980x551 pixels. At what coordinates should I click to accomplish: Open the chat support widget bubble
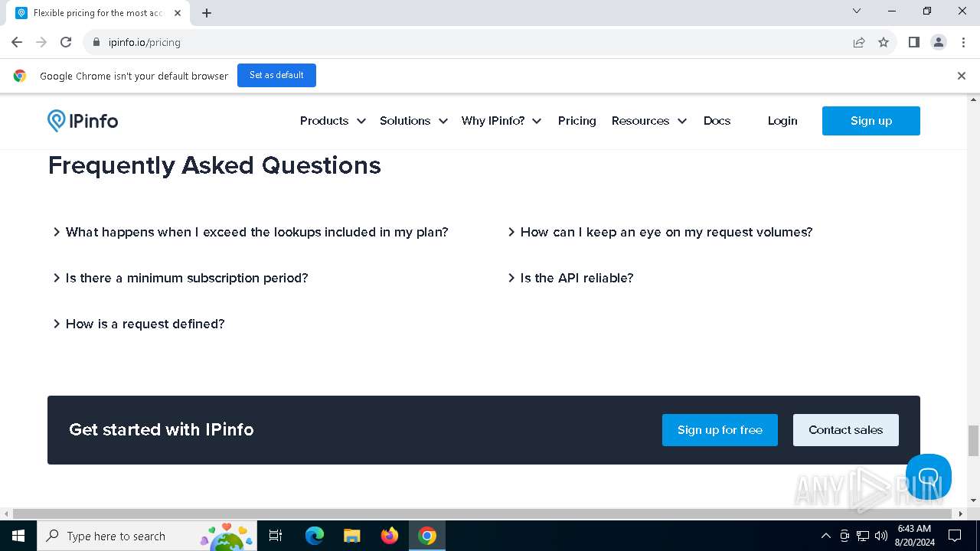click(929, 476)
